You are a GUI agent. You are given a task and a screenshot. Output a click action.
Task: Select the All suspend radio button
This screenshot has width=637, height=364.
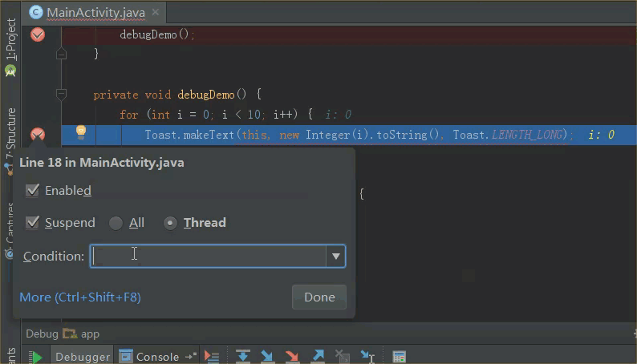[116, 223]
